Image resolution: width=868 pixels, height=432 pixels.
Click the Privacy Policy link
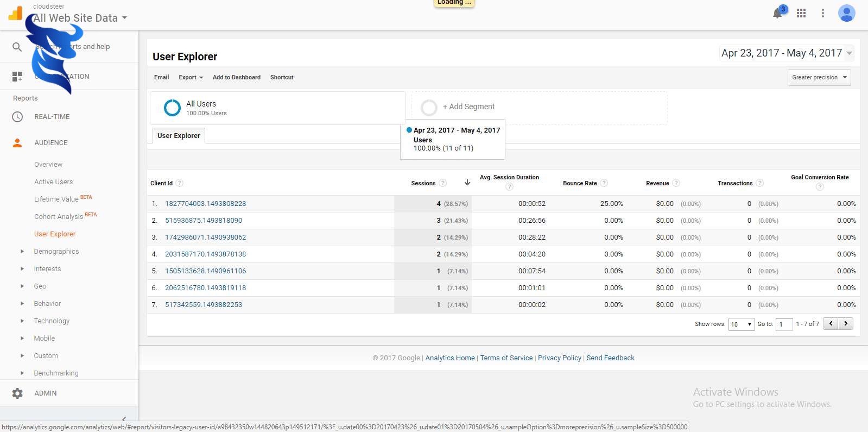pyautogui.click(x=560, y=358)
